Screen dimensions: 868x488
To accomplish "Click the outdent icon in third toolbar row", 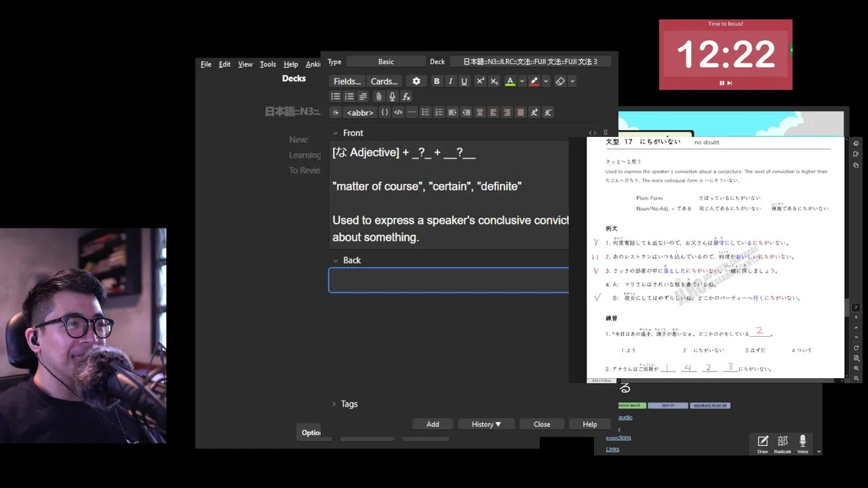I will tap(466, 113).
